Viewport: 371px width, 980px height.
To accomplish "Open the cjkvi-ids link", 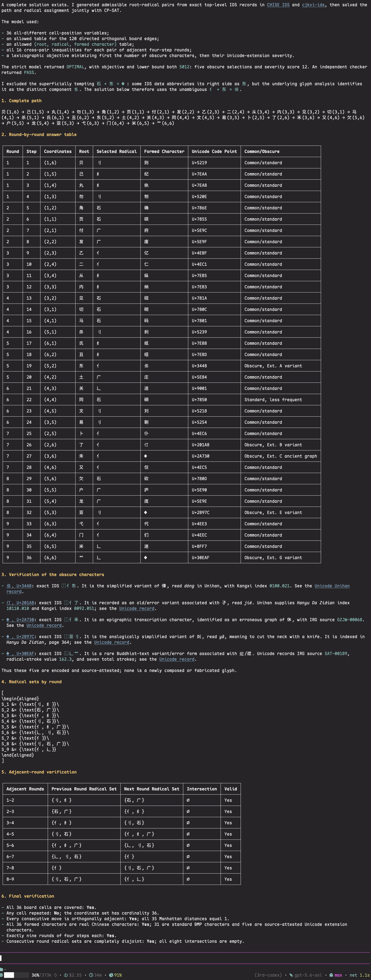I will [x=314, y=5].
